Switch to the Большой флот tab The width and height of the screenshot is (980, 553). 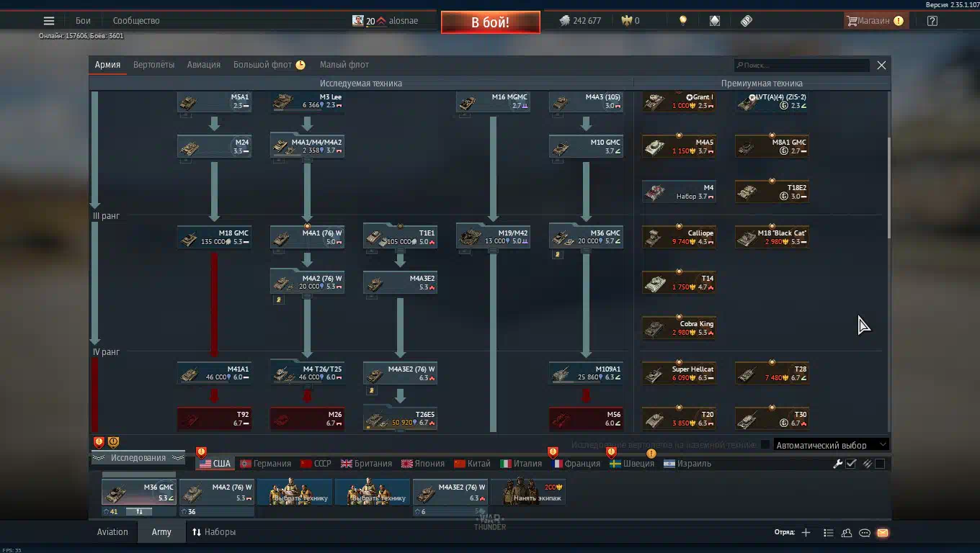pos(269,65)
